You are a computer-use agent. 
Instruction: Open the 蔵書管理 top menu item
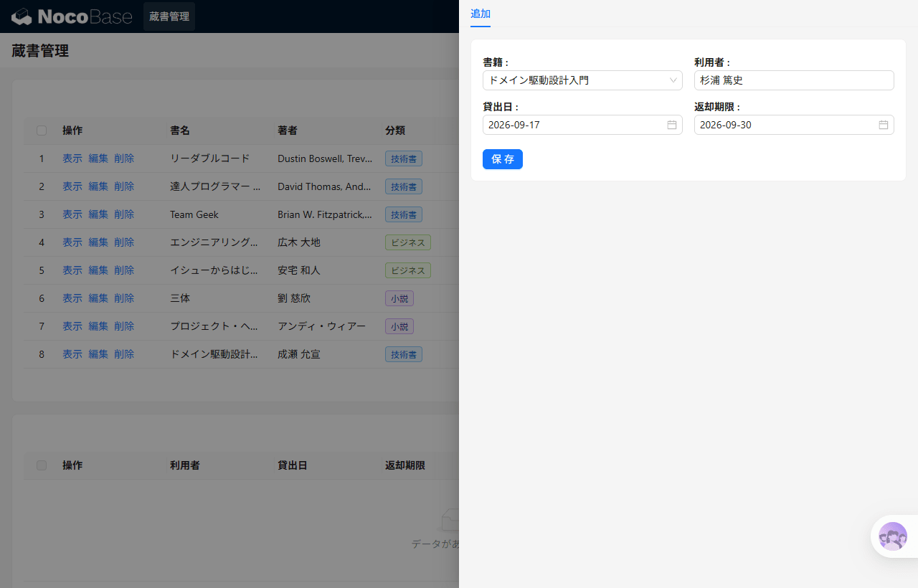[x=169, y=16]
